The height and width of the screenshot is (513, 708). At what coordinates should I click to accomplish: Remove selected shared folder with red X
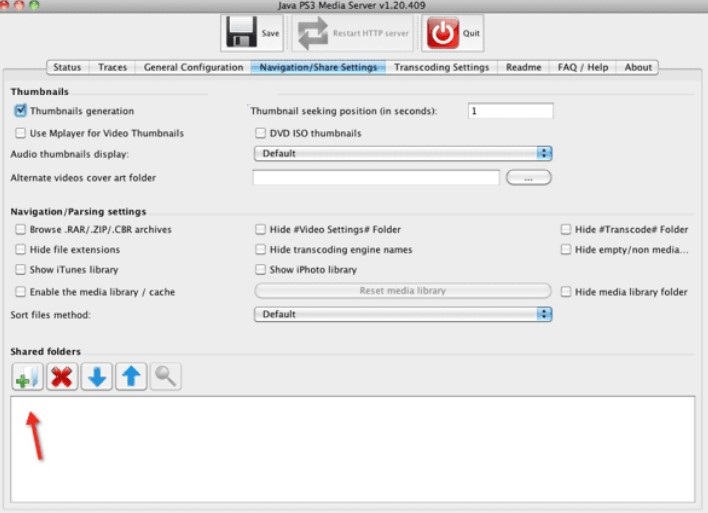tap(62, 376)
